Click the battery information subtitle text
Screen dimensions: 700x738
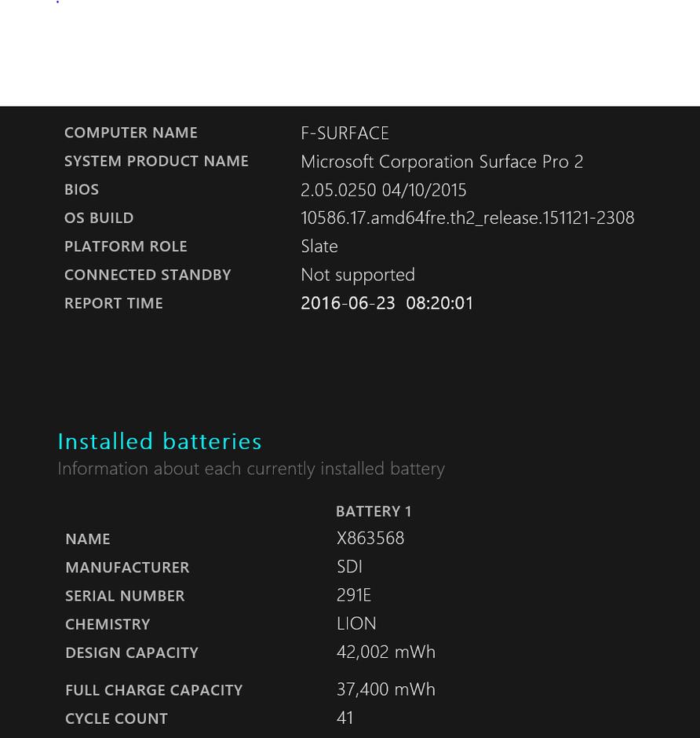point(251,469)
